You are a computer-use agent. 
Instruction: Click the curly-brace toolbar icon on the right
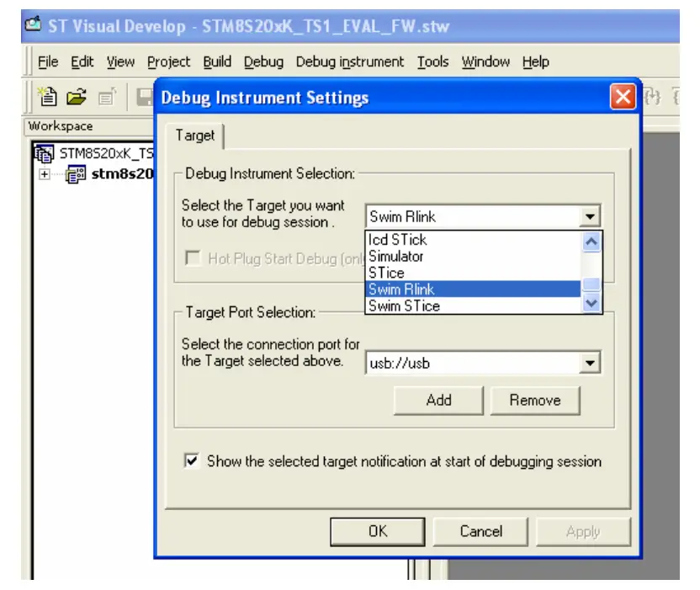[x=652, y=95]
